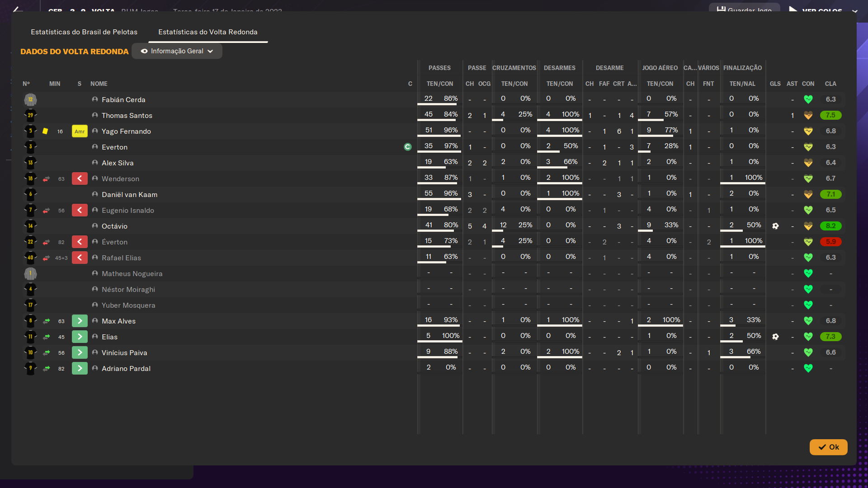This screenshot has width=868, height=488.
Task: Open Yuber Mosquera player profile
Action: click(128, 305)
